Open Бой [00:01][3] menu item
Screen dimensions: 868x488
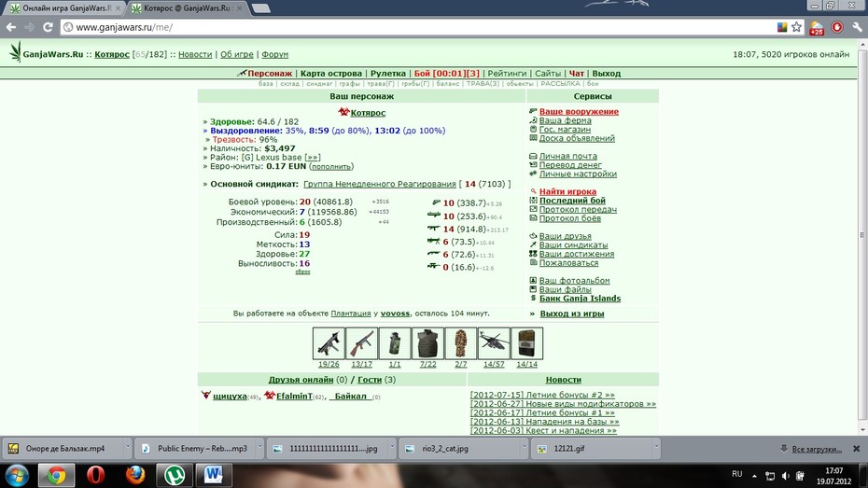447,73
